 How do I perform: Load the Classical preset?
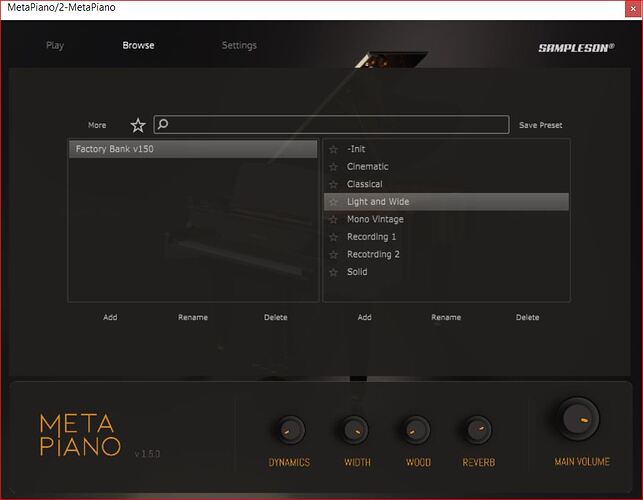[446, 184]
